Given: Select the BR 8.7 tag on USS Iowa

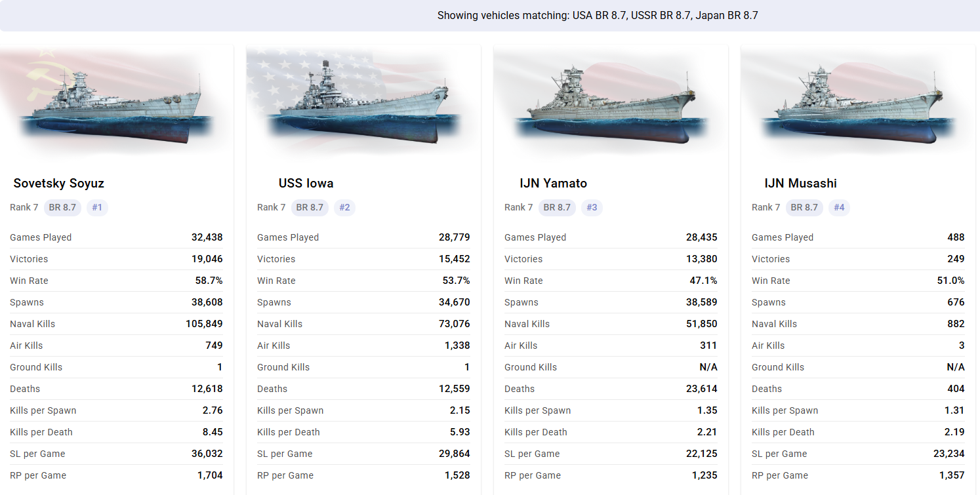Looking at the screenshot, I should (310, 207).
